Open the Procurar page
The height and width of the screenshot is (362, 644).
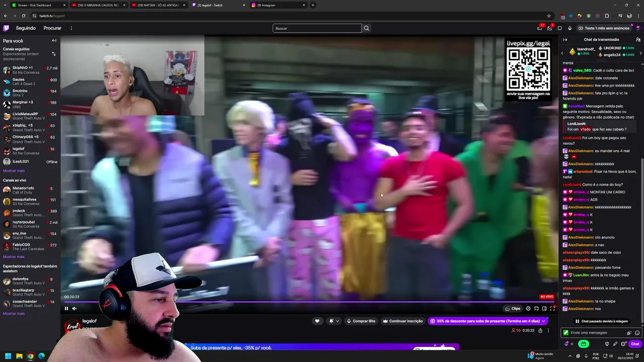pyautogui.click(x=52, y=28)
